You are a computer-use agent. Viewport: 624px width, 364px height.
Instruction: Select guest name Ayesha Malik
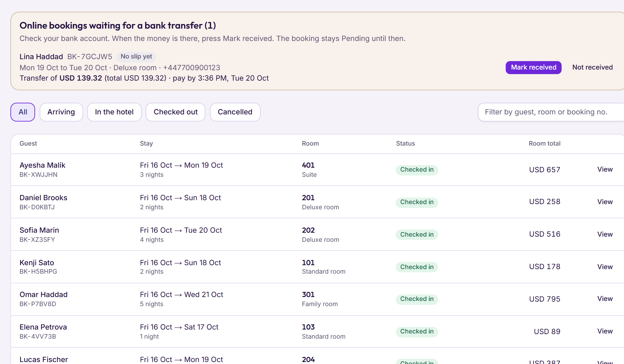point(42,165)
